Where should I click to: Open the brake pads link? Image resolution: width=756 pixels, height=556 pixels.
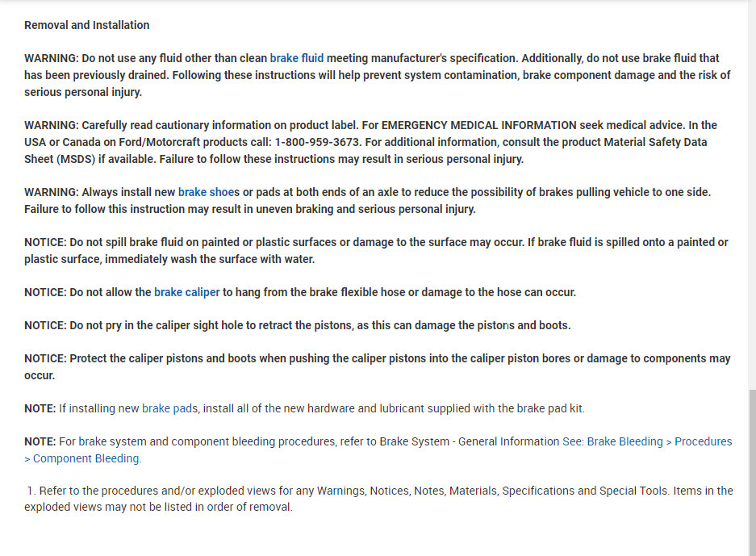click(169, 408)
